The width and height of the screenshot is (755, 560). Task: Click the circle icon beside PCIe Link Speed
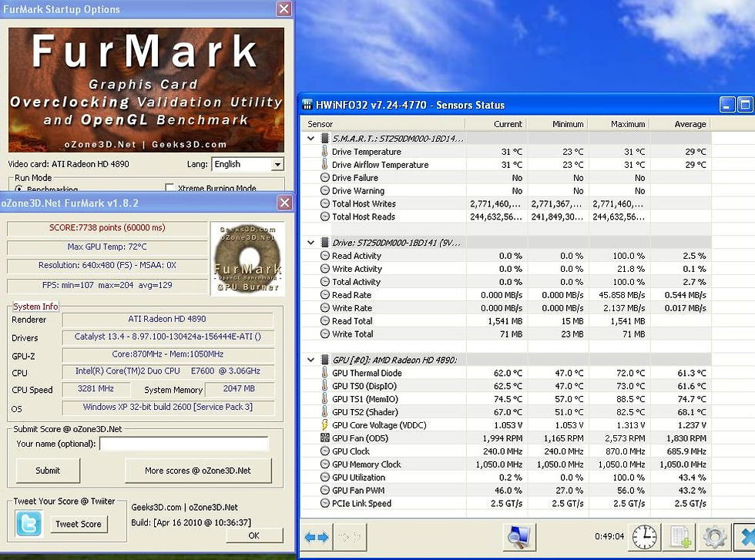(325, 503)
